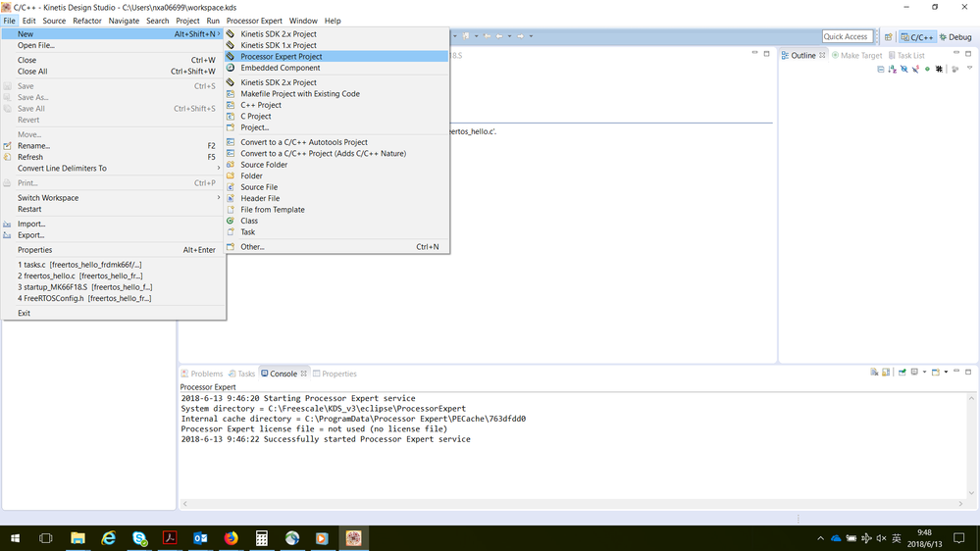The width and height of the screenshot is (980, 551).
Task: Expand Switch Workspace submenu
Action: [x=113, y=198]
